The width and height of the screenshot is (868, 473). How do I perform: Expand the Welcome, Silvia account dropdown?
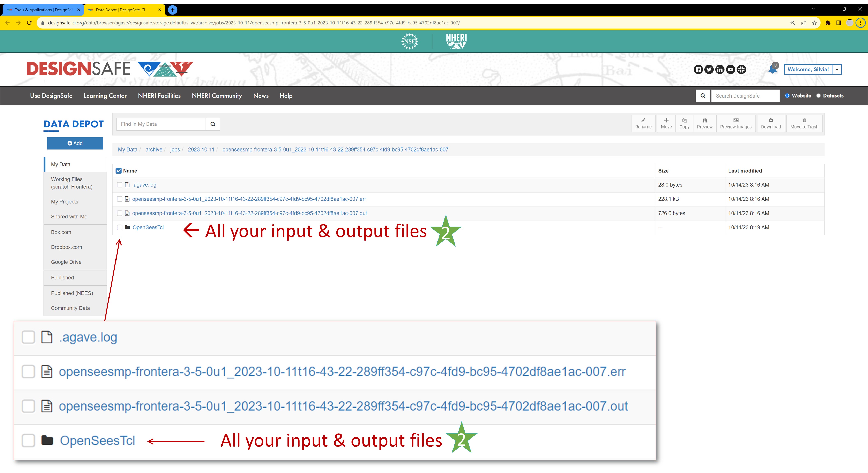point(837,69)
